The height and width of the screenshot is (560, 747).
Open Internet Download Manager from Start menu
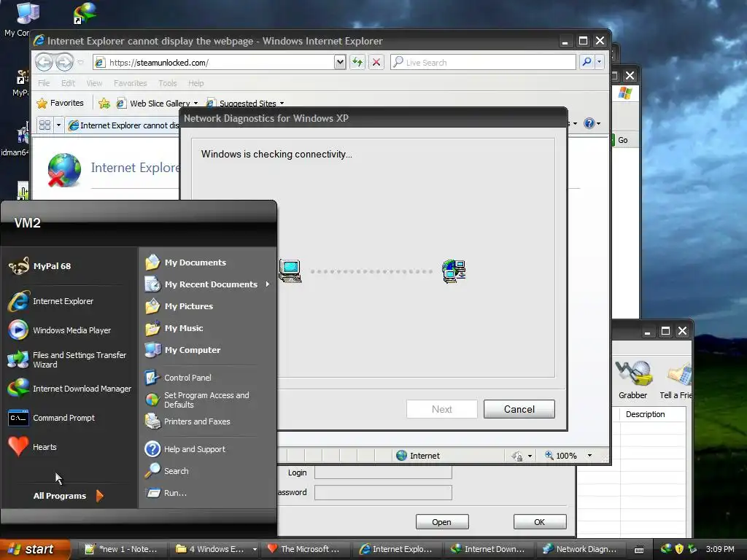click(x=69, y=389)
